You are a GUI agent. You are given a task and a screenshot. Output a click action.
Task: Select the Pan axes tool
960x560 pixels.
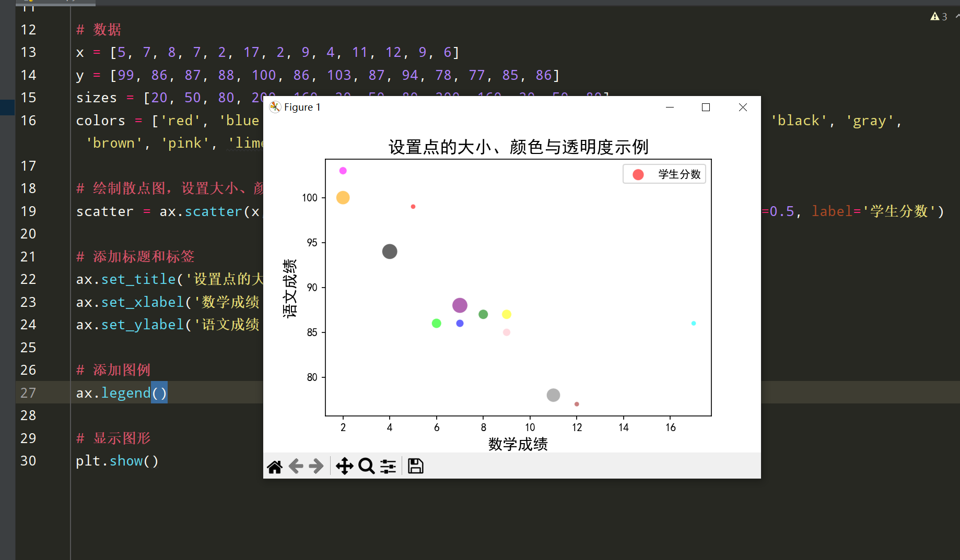click(x=345, y=466)
